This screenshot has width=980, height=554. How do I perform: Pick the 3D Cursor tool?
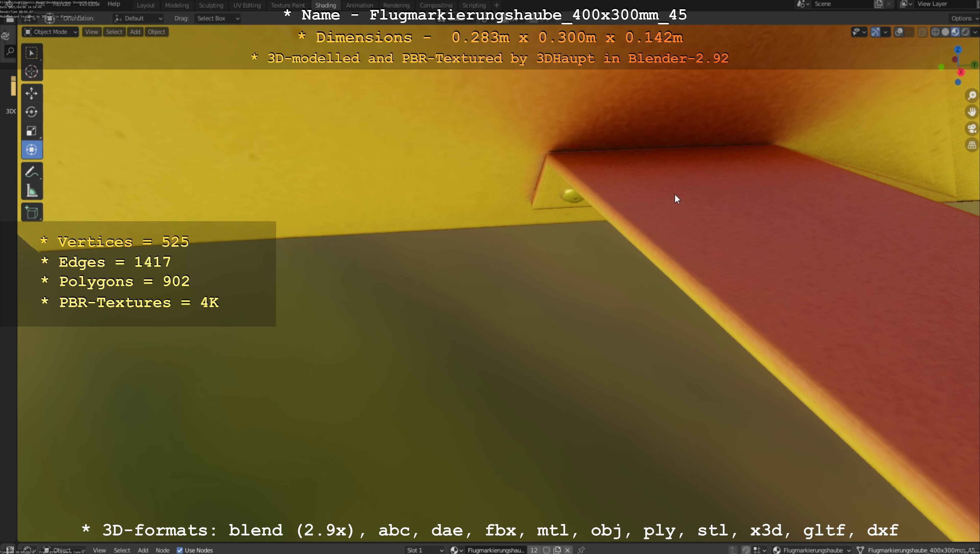(32, 72)
